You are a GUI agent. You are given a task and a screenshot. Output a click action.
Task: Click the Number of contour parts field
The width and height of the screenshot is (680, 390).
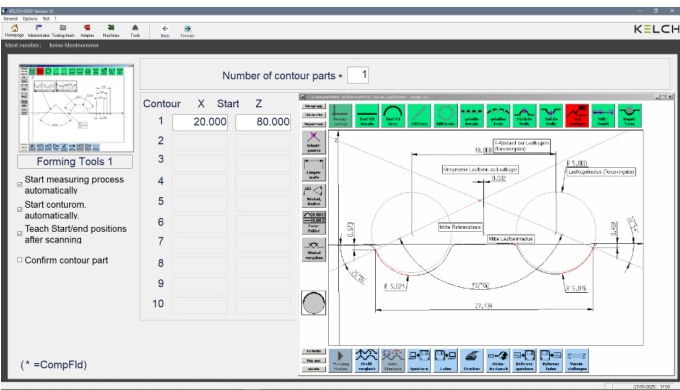pyautogui.click(x=358, y=75)
